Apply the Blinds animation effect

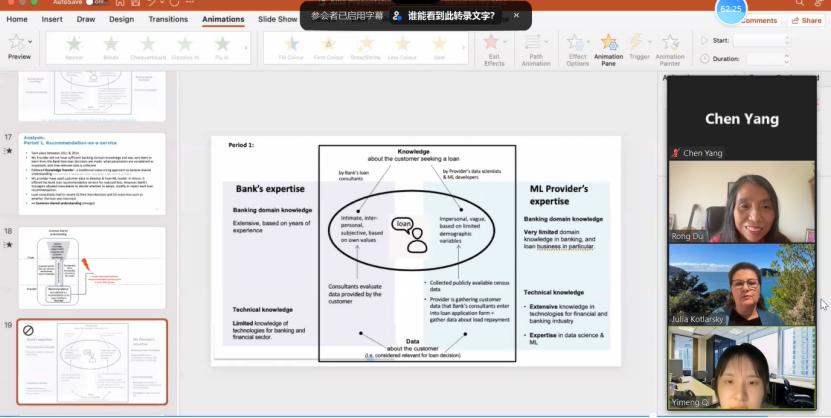point(111,47)
